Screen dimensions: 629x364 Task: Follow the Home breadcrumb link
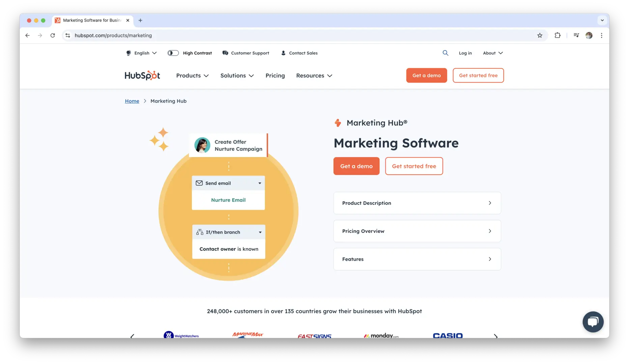click(x=132, y=101)
